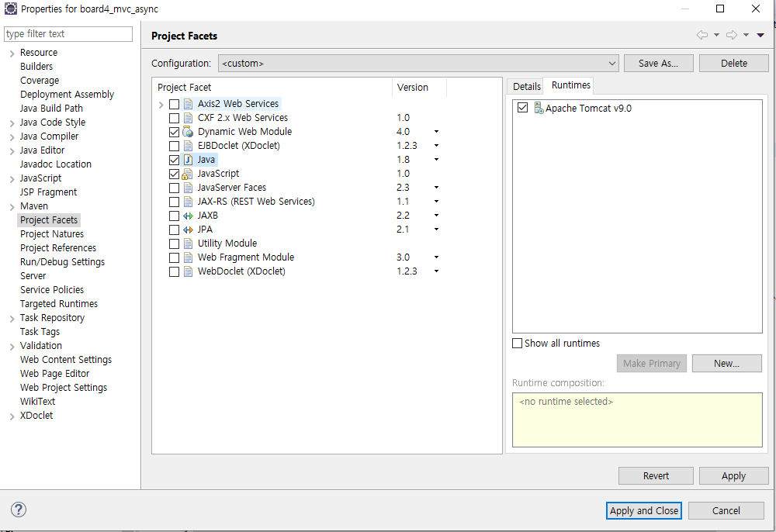Uncheck the Dynamic Web Module checkbox
Screen dimensions: 776x532
174,132
